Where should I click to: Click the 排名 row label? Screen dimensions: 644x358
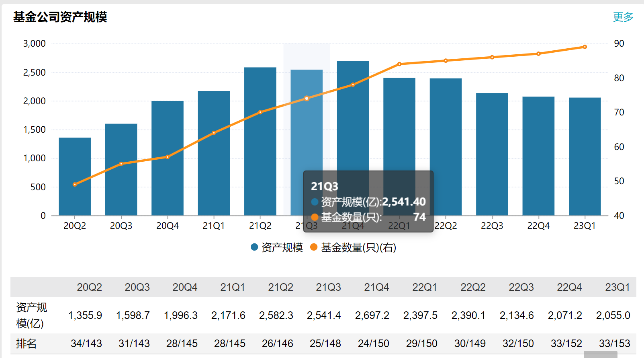click(x=27, y=344)
